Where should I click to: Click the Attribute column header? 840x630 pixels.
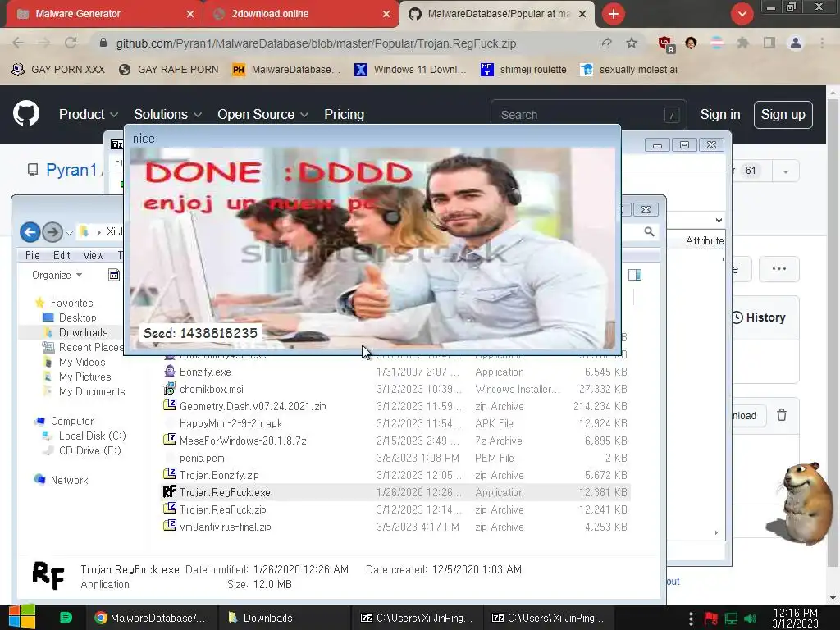pyautogui.click(x=705, y=240)
